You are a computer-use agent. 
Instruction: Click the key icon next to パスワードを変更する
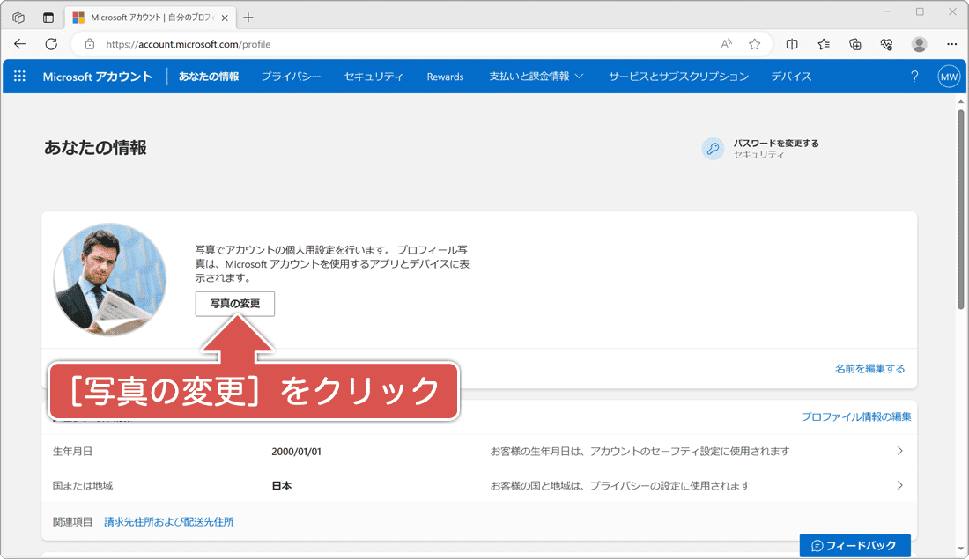(x=713, y=148)
